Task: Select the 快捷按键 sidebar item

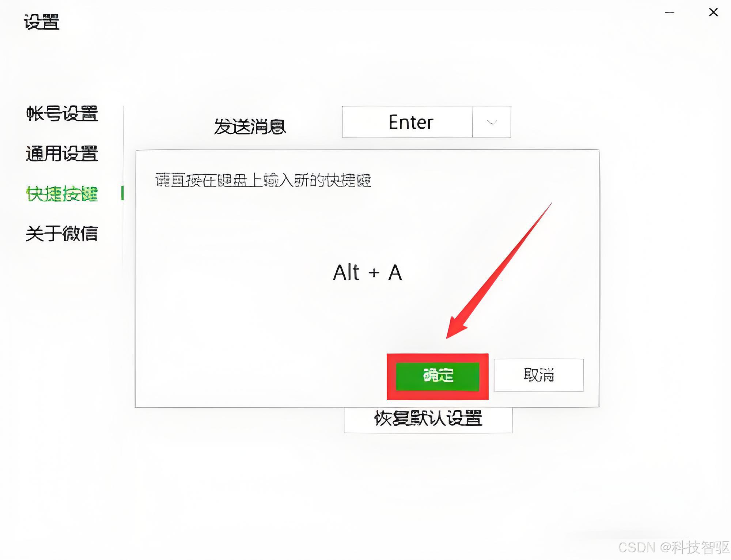Action: [62, 193]
